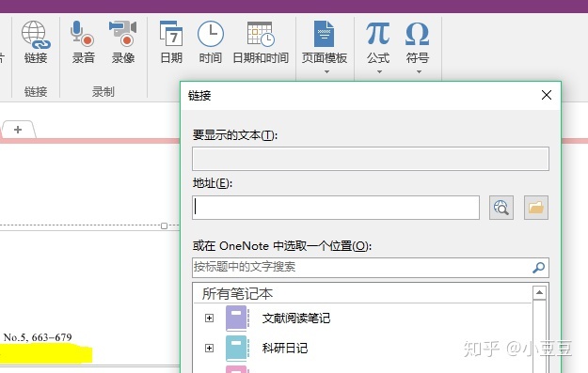Click the search-by-title (按标题中的文字搜索) box
588x373 pixels.
coord(371,268)
